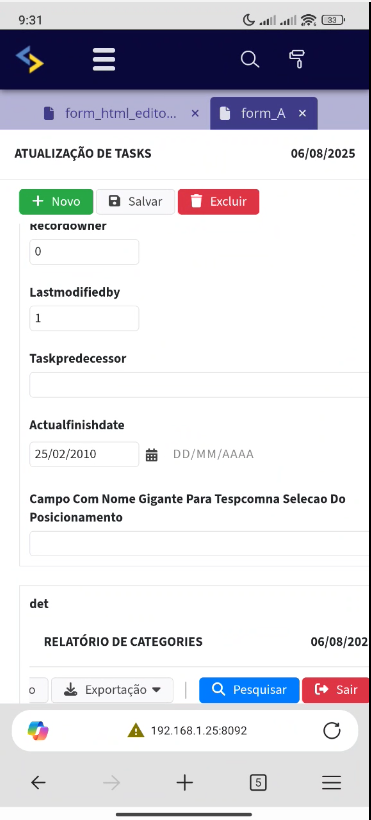Reload the page with the refresh icon

[x=332, y=730]
